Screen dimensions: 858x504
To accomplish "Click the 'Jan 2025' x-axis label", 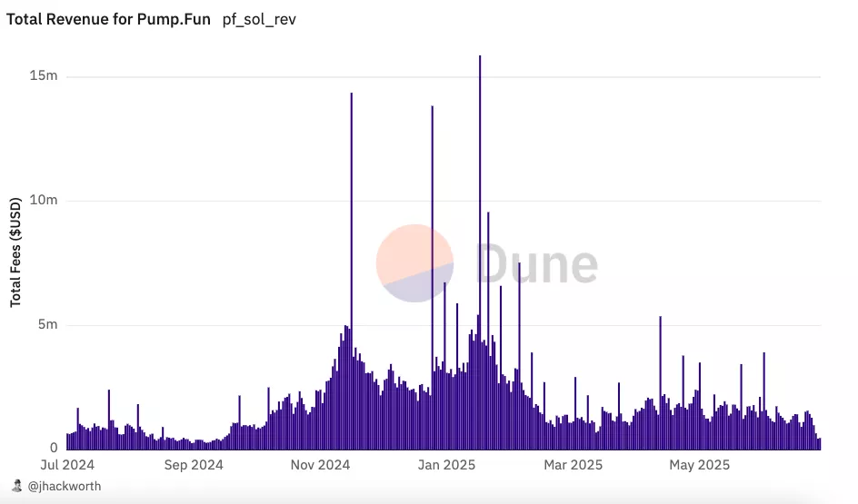I will (446, 465).
